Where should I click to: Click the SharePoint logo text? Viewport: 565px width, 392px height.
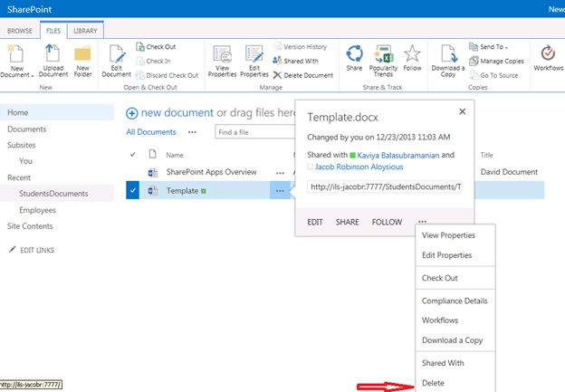[x=29, y=9]
